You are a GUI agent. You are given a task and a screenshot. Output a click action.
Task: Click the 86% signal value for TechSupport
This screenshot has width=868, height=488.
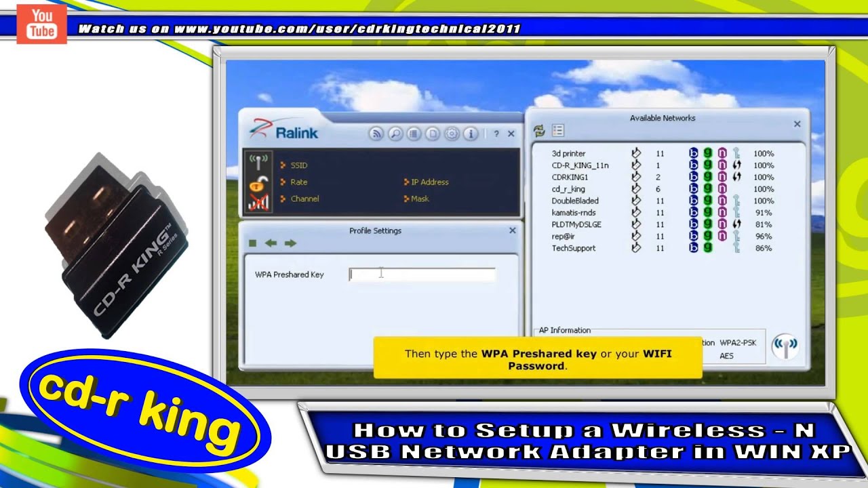pyautogui.click(x=764, y=248)
